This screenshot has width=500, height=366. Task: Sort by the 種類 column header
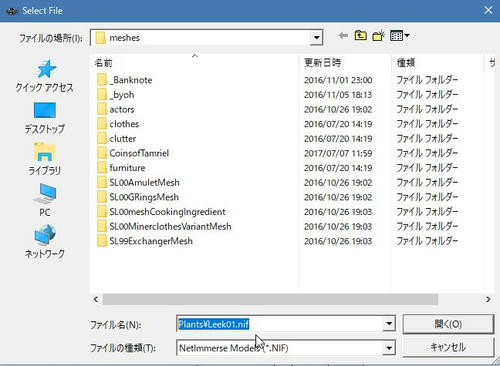(437, 62)
